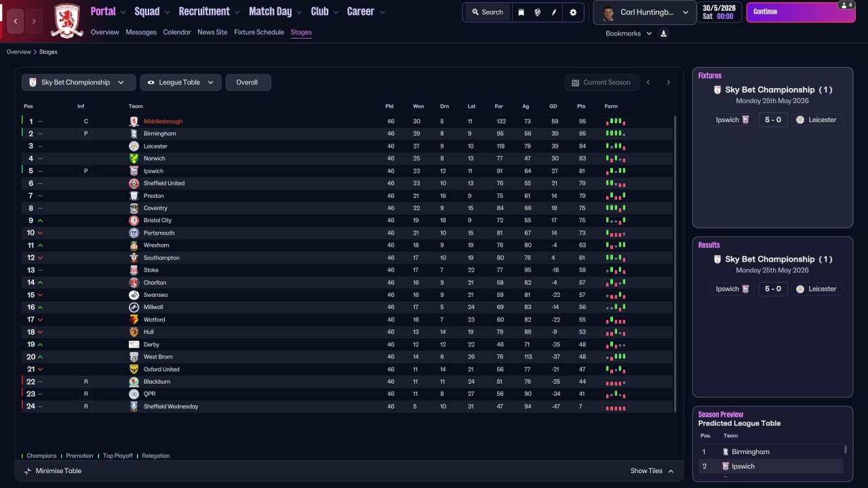Viewport: 868px width, 488px height.
Task: Open the League Table view dropdown
Action: tap(180, 83)
